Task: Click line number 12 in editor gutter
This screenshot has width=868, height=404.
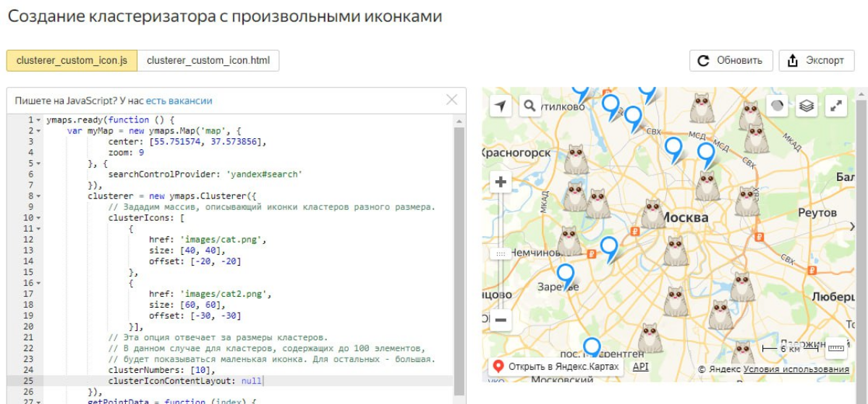Action: tap(27, 240)
